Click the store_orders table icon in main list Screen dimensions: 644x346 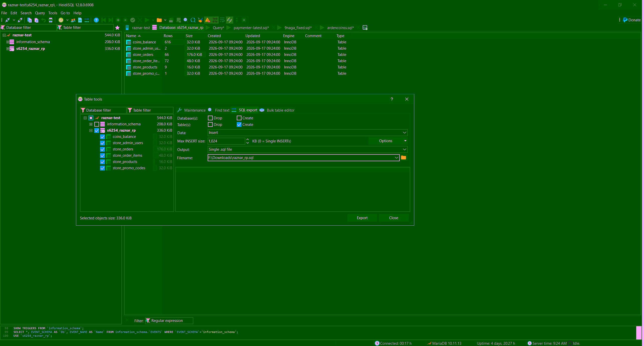[129, 55]
